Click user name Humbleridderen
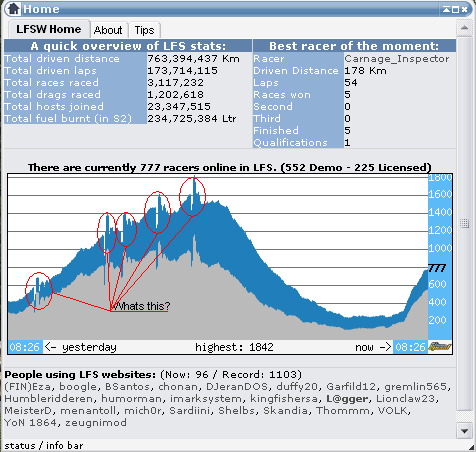Image resolution: width=476 pixels, height=452 pixels. tap(49, 399)
